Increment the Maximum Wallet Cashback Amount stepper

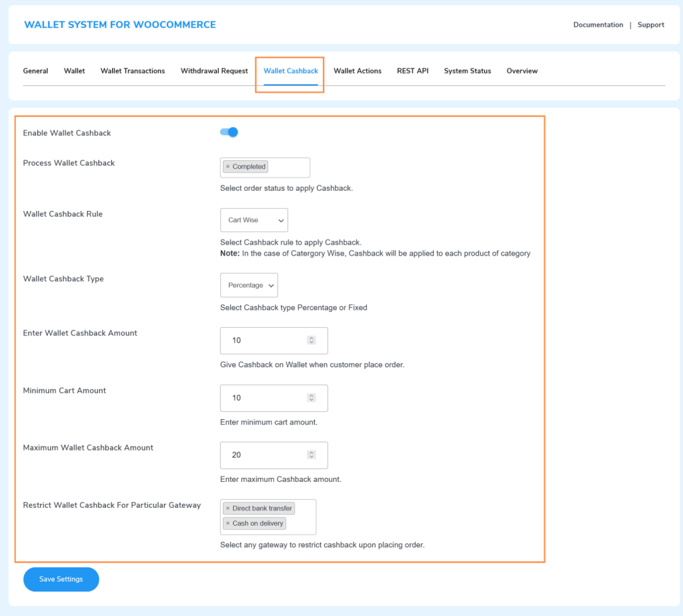(311, 452)
